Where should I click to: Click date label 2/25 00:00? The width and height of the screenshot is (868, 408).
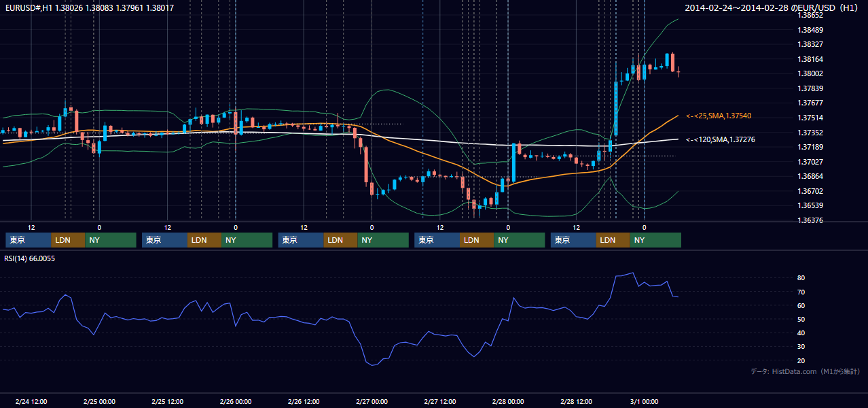click(x=99, y=402)
